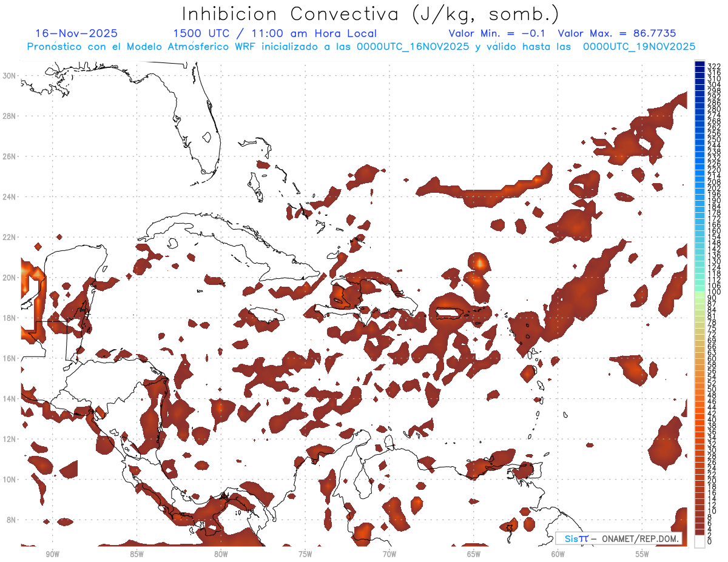The height and width of the screenshot is (562, 728).
Task: Click the "90W" longitude label
Action: [x=52, y=554]
